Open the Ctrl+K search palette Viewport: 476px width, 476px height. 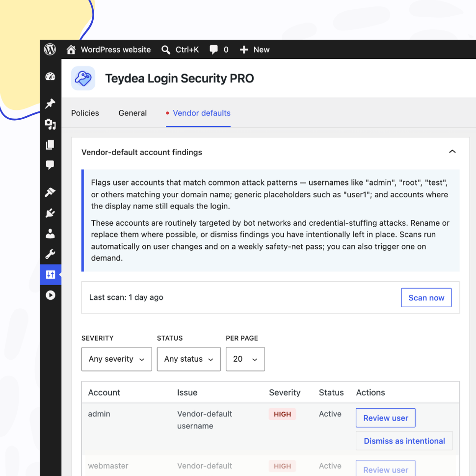[180, 50]
